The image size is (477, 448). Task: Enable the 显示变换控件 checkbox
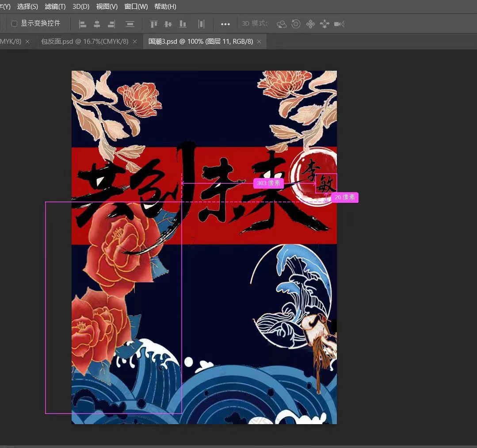(x=14, y=23)
